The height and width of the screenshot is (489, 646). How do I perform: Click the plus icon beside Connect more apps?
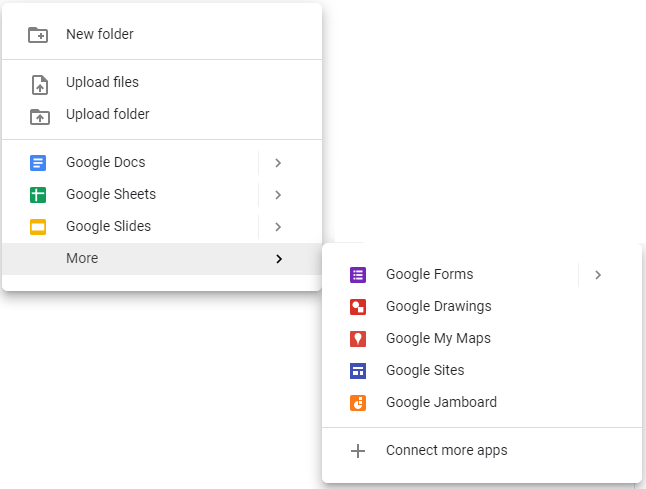[x=358, y=451]
